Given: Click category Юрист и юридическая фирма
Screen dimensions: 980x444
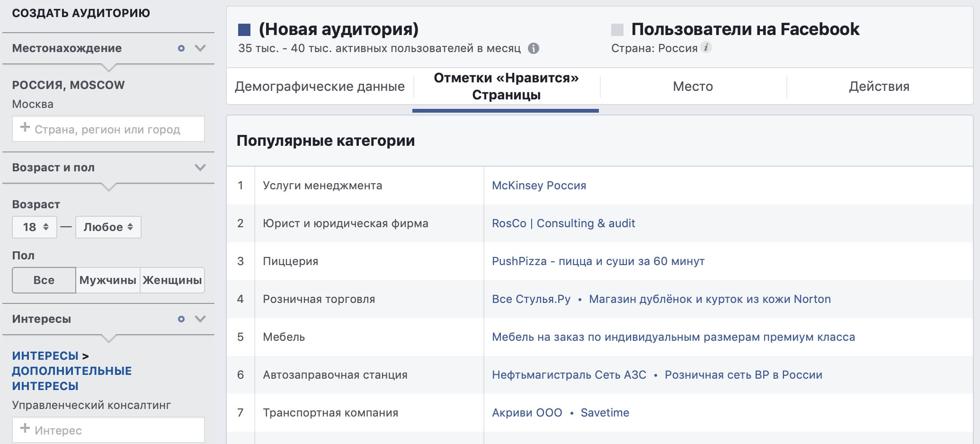Looking at the screenshot, I should [x=346, y=223].
